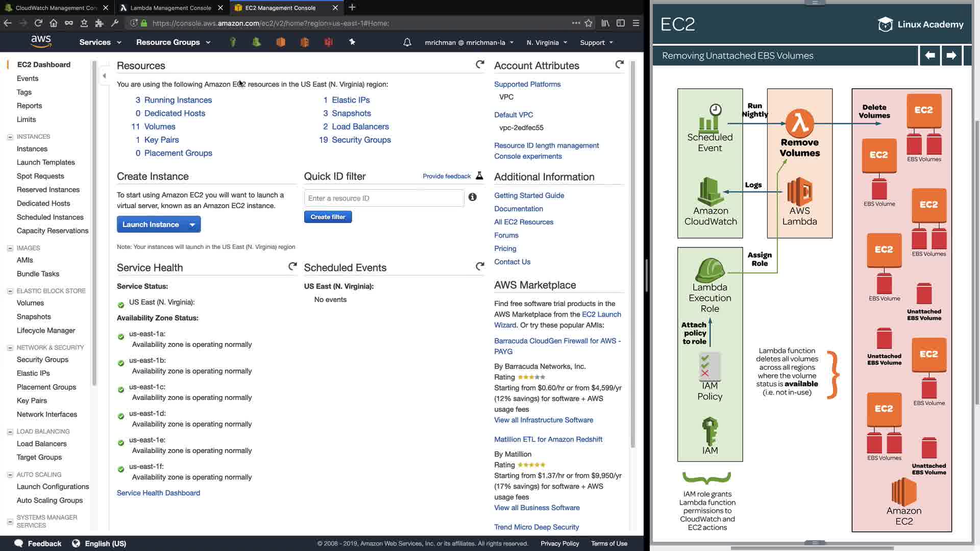This screenshot has width=980, height=551.
Task: Refresh the Scheduled Events section
Action: pyautogui.click(x=480, y=266)
